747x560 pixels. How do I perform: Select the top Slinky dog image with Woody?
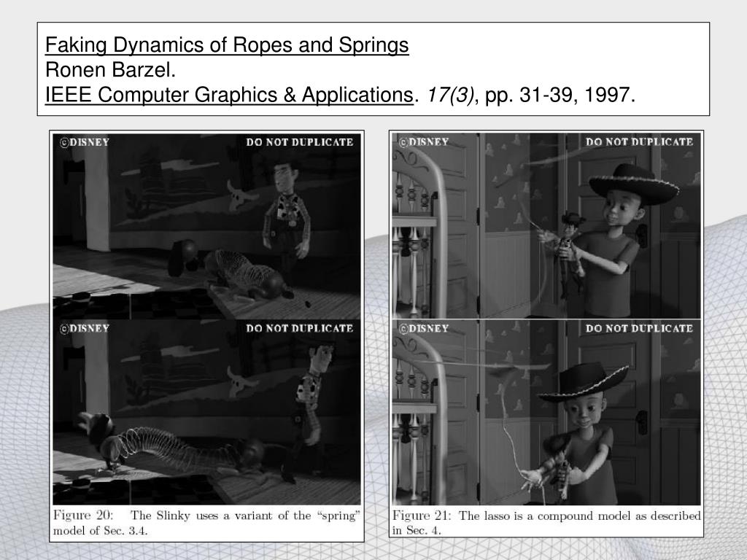[x=206, y=226]
